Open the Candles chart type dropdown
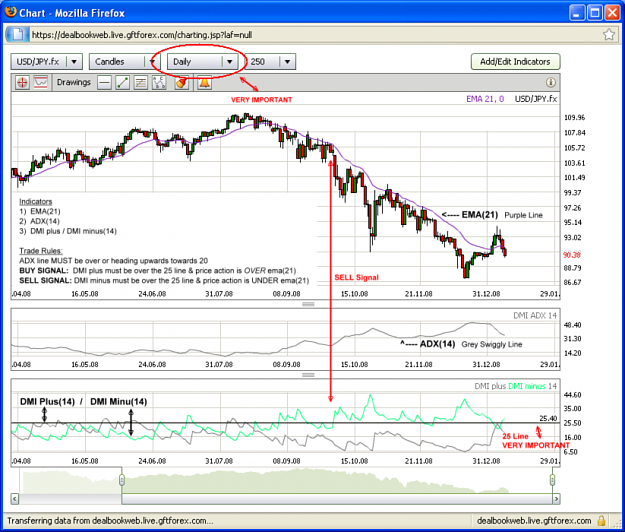 (124, 62)
